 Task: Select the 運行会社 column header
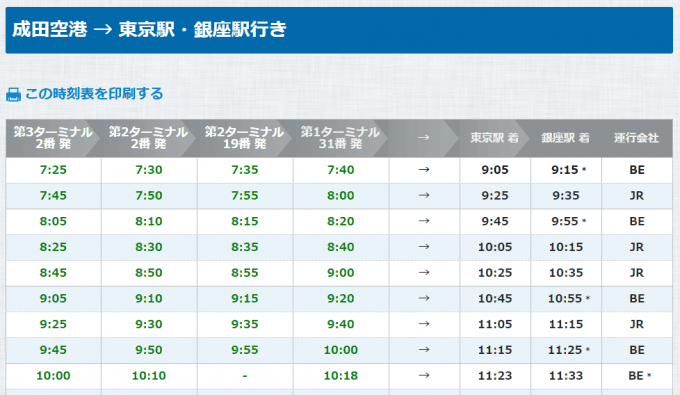point(637,138)
